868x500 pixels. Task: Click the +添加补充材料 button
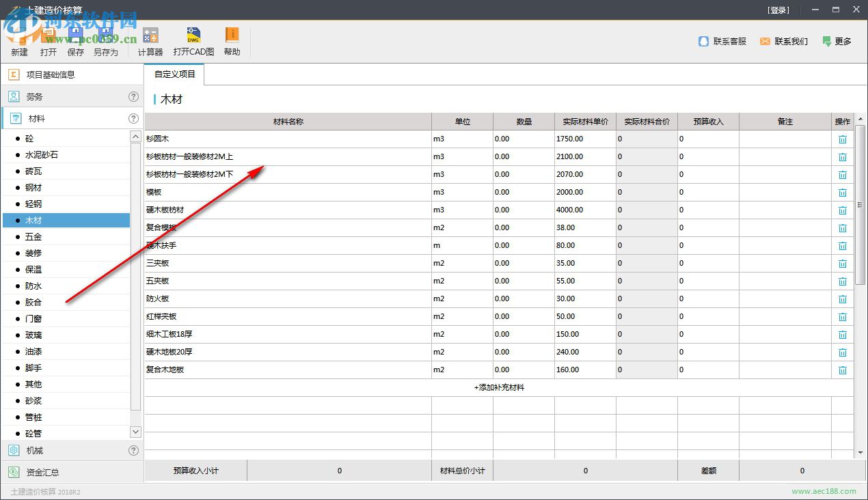tap(499, 388)
